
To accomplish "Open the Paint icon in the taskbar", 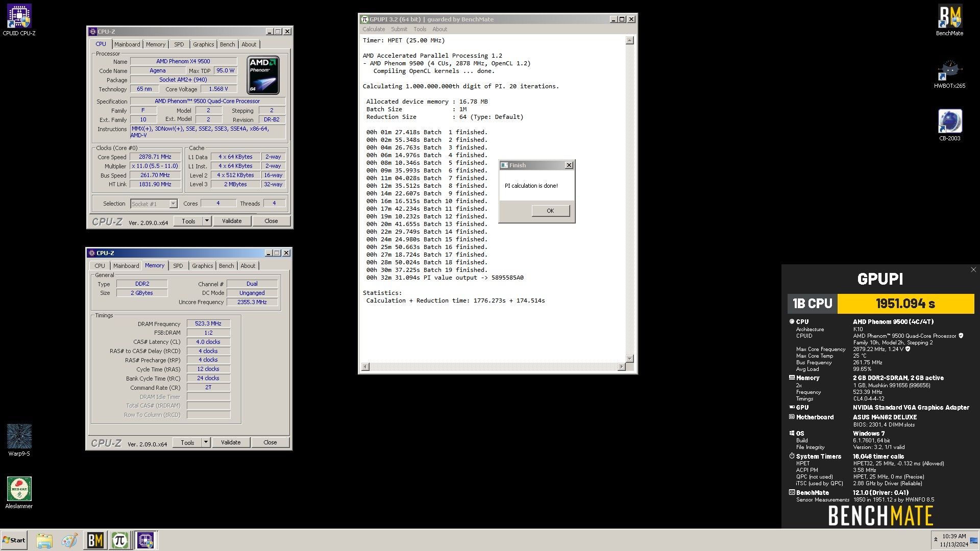I will 69,540.
